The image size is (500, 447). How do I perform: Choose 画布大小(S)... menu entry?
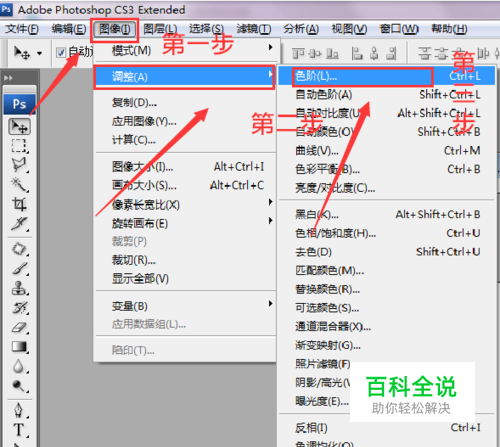185,185
